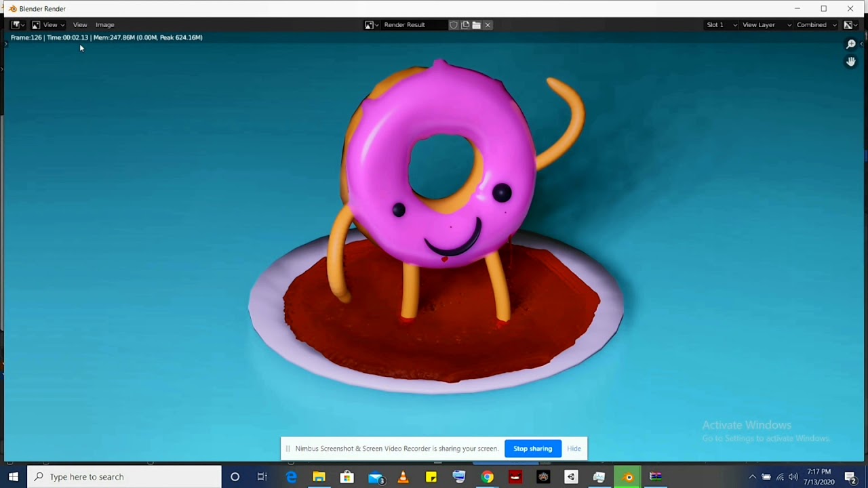Viewport: 868px width, 488px height.
Task: Open the Combined render pass dropdown
Action: (x=816, y=25)
